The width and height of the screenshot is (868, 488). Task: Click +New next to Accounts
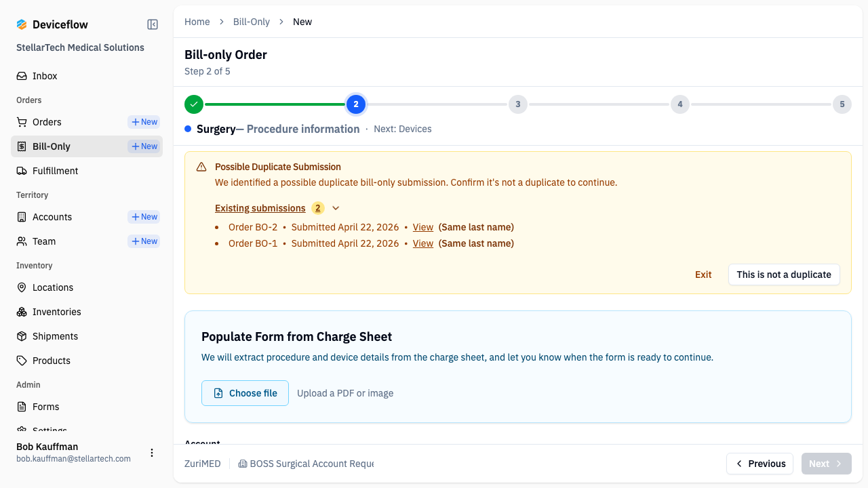tap(144, 217)
